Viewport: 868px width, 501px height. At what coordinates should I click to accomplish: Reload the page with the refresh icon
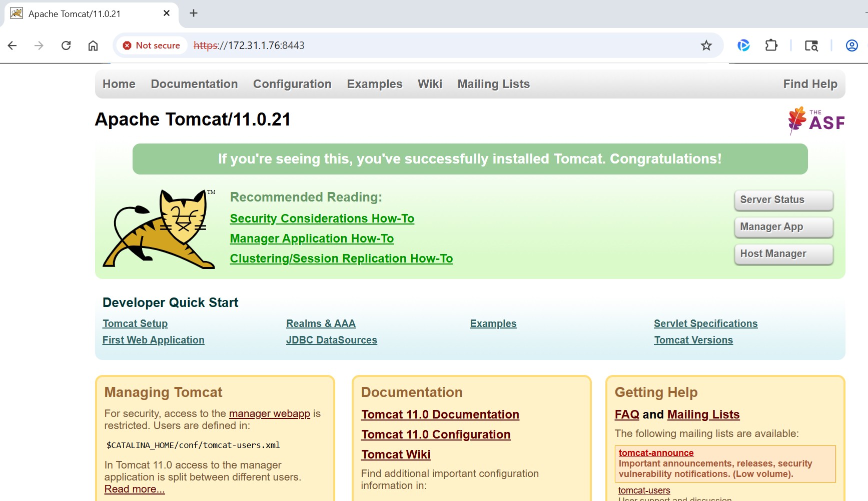66,45
